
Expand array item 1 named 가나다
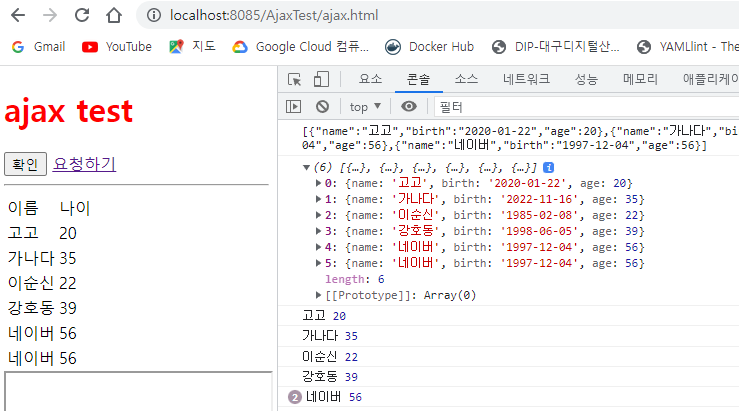pos(319,199)
